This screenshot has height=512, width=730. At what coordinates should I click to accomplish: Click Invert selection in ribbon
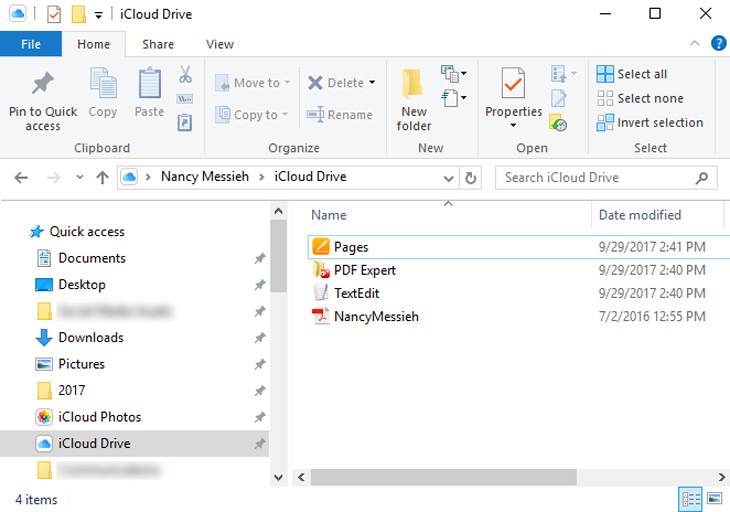pyautogui.click(x=649, y=123)
